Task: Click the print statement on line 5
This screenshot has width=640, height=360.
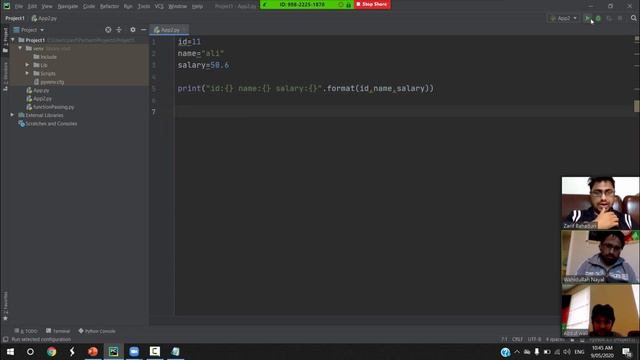Action: point(305,89)
